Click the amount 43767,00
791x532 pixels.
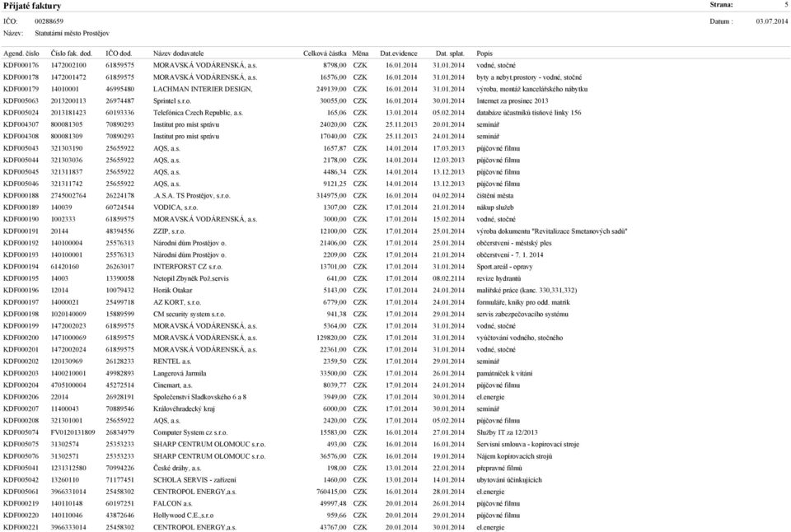coord(334,527)
